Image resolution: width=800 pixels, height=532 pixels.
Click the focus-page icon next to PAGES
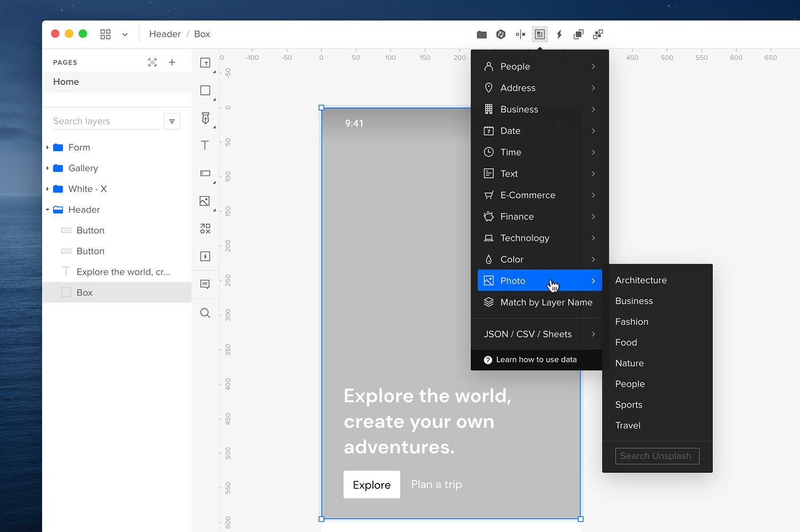(x=152, y=62)
